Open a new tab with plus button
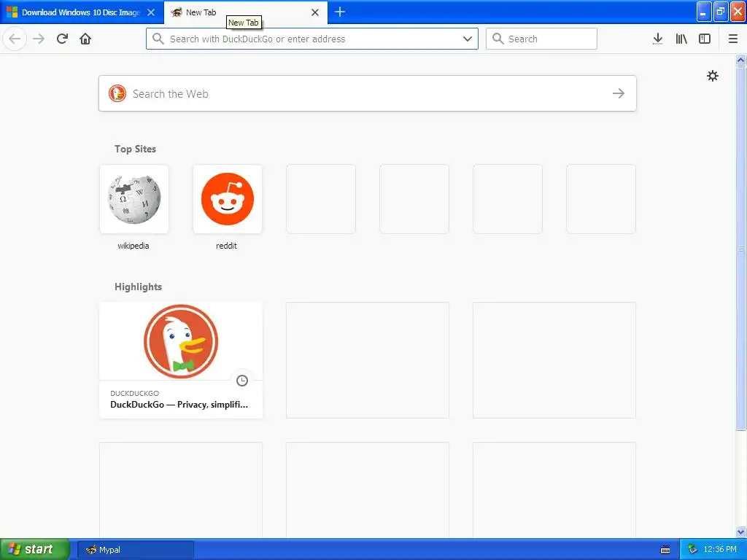Image resolution: width=747 pixels, height=560 pixels. tap(340, 12)
